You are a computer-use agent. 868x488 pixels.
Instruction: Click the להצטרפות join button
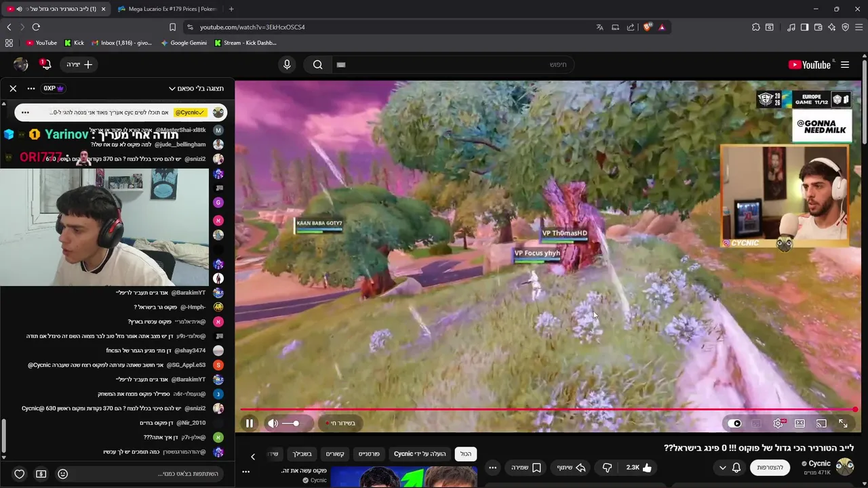click(770, 468)
